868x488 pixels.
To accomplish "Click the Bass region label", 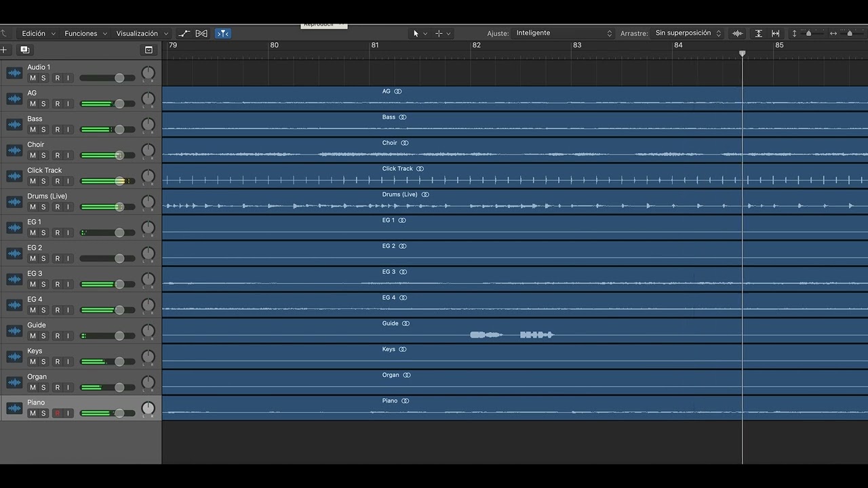I will tap(389, 117).
